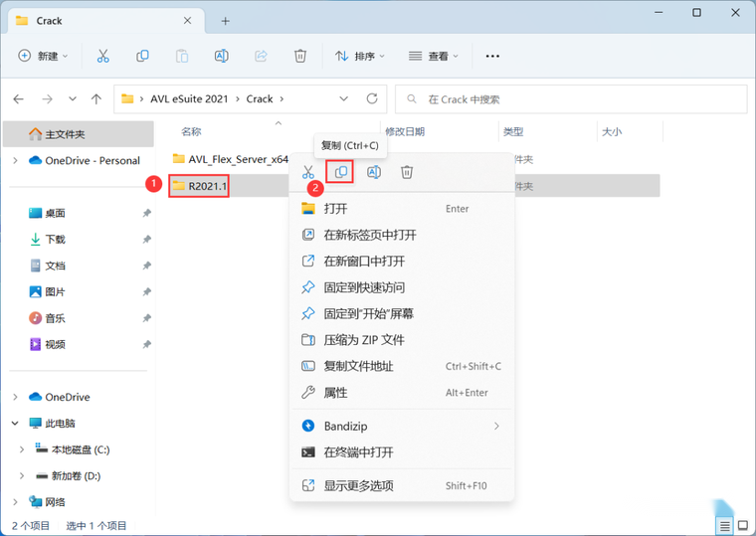Click the toolbar Copy icon
Screen dimensions: 756x536
pyautogui.click(x=142, y=56)
